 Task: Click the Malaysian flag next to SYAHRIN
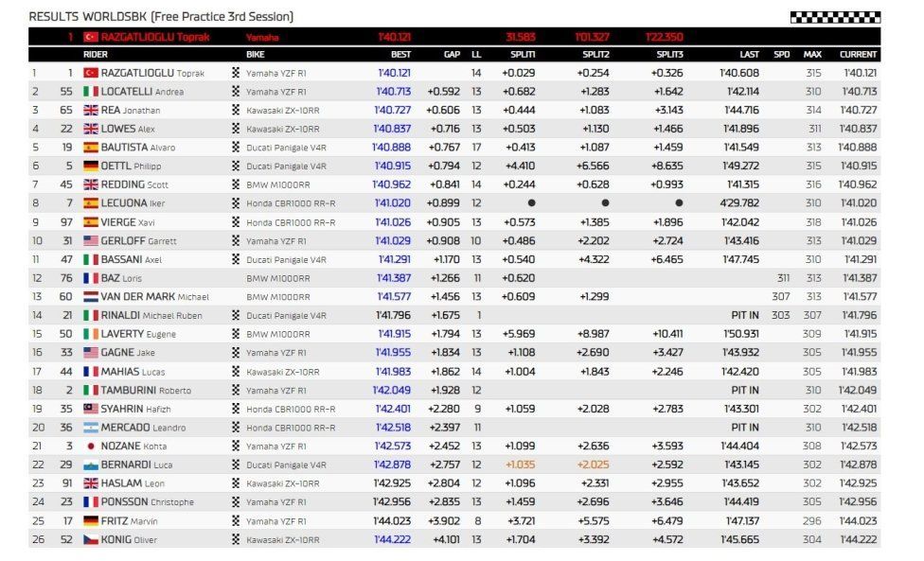[x=91, y=409]
